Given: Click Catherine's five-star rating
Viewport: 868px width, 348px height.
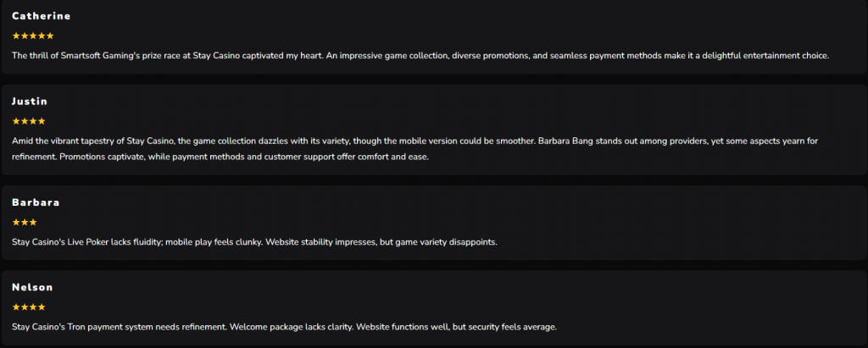Looking at the screenshot, I should [x=33, y=36].
